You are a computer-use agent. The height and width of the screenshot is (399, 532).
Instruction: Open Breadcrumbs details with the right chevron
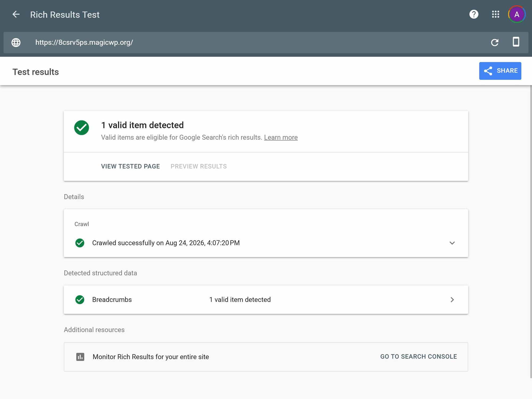[x=452, y=300]
